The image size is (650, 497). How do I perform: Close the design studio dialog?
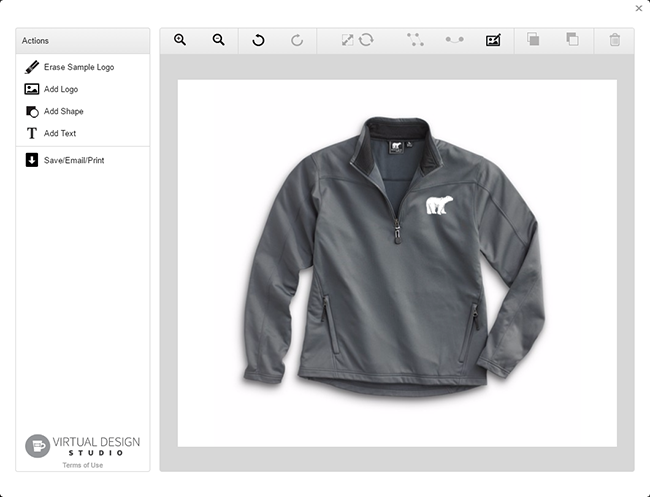pyautogui.click(x=639, y=8)
